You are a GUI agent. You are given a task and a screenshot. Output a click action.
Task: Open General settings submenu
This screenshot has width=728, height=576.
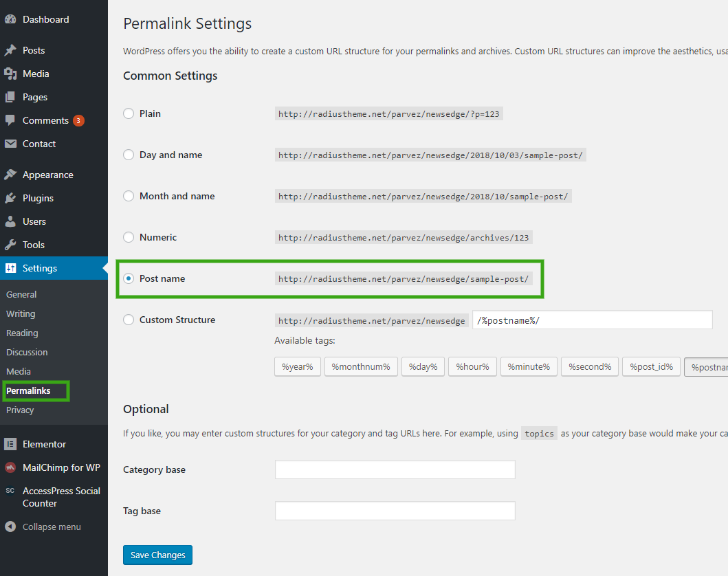(21, 294)
